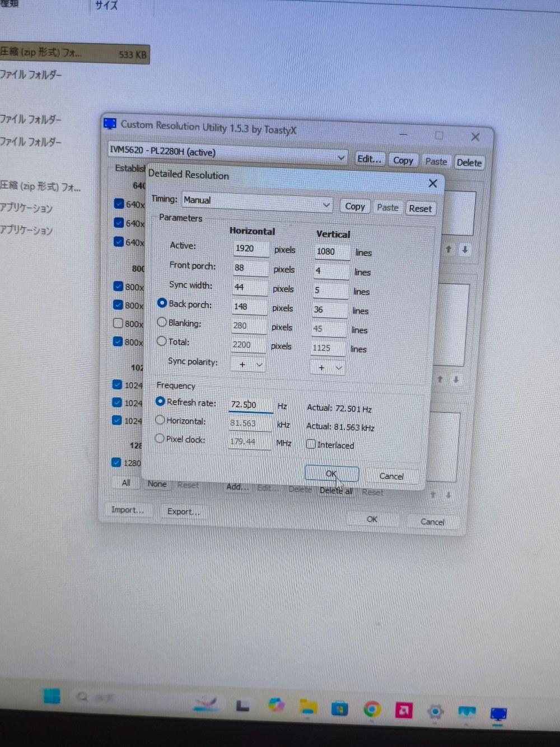Open Task View from the taskbar

[x=242, y=706]
